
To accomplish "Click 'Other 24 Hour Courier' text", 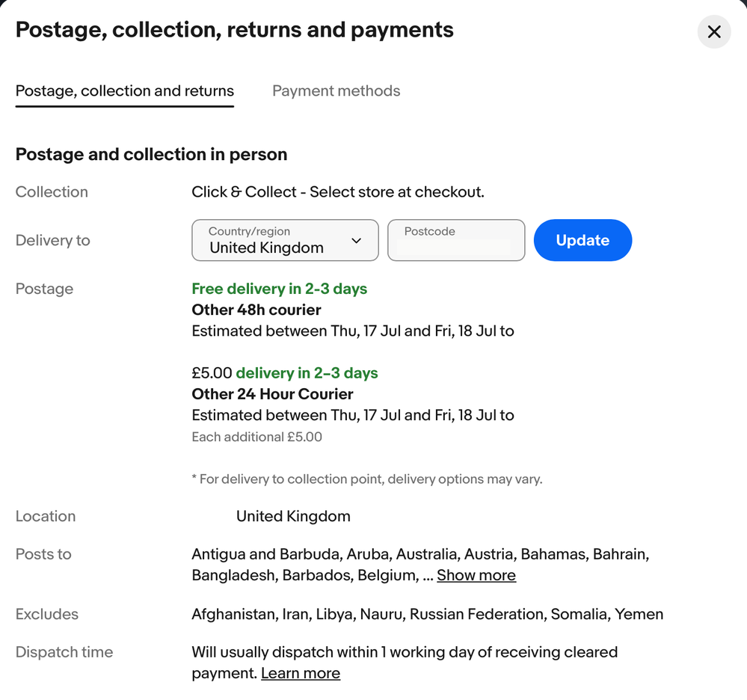I will 272,394.
